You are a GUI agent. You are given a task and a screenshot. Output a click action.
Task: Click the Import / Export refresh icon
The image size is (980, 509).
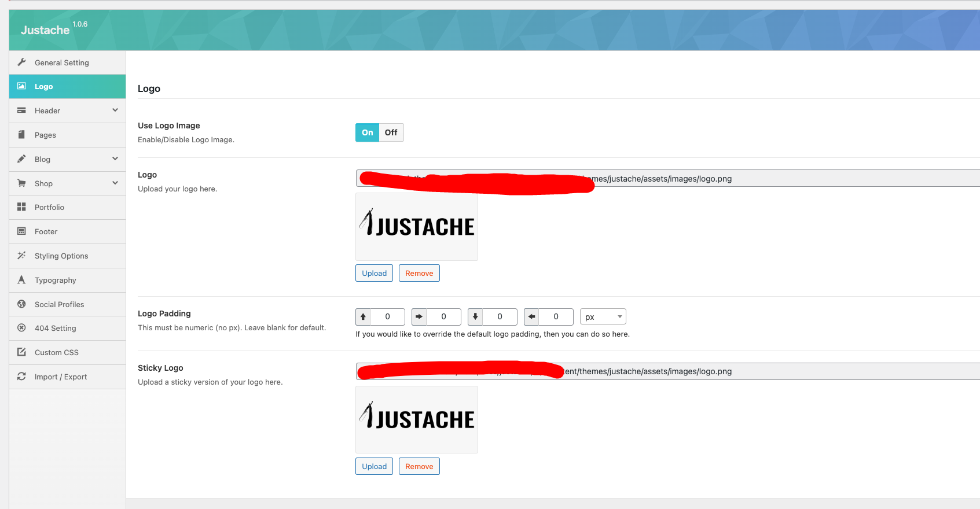coord(21,377)
